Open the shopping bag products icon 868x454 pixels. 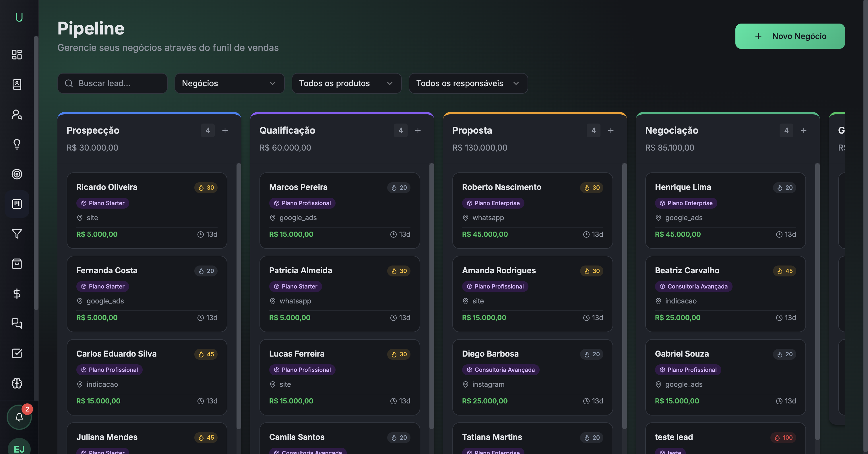(x=17, y=263)
